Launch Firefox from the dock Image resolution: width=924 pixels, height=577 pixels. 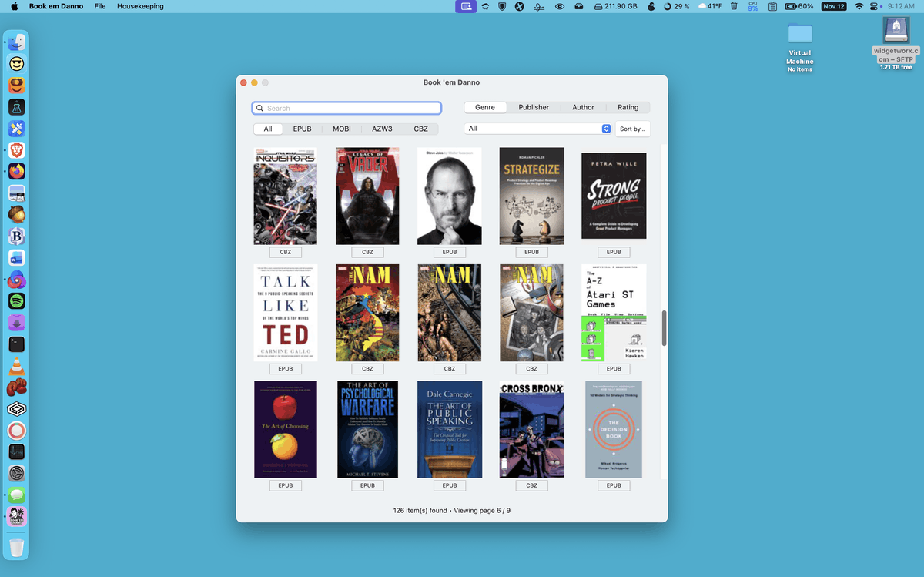point(17,171)
